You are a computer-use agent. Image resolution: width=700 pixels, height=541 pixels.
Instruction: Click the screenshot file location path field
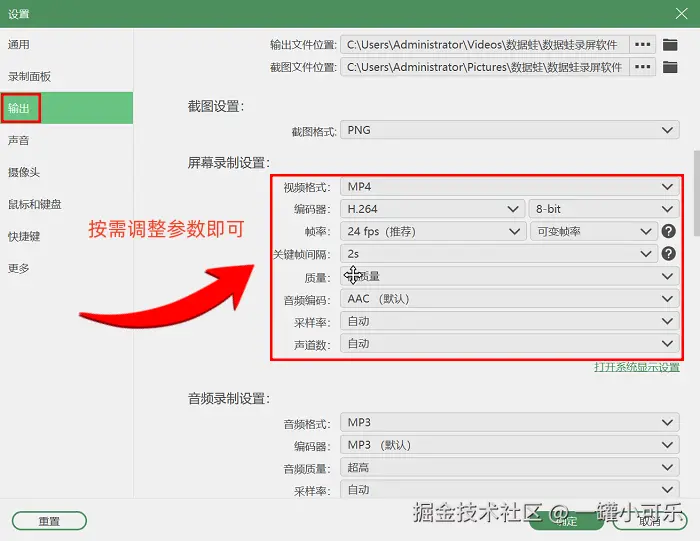(485, 67)
